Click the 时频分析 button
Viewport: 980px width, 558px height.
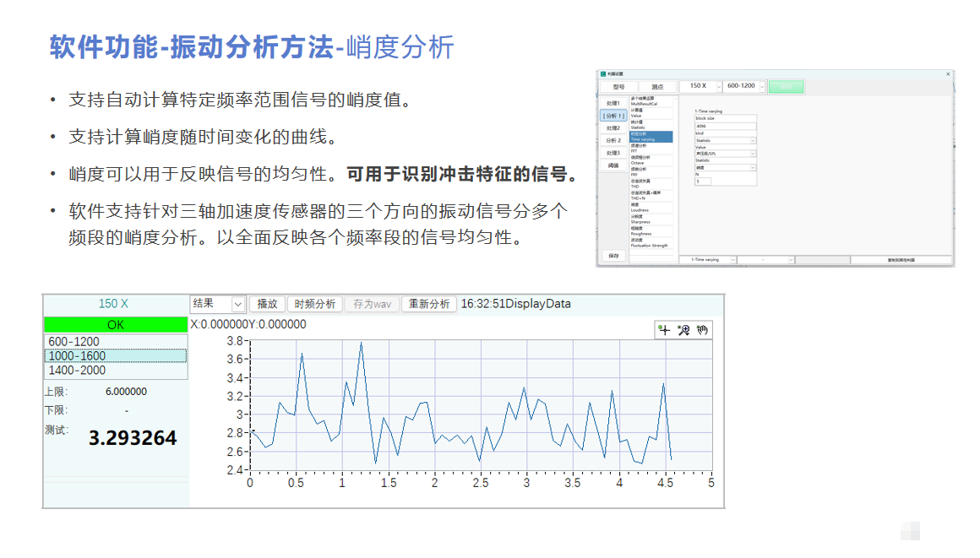tap(314, 304)
